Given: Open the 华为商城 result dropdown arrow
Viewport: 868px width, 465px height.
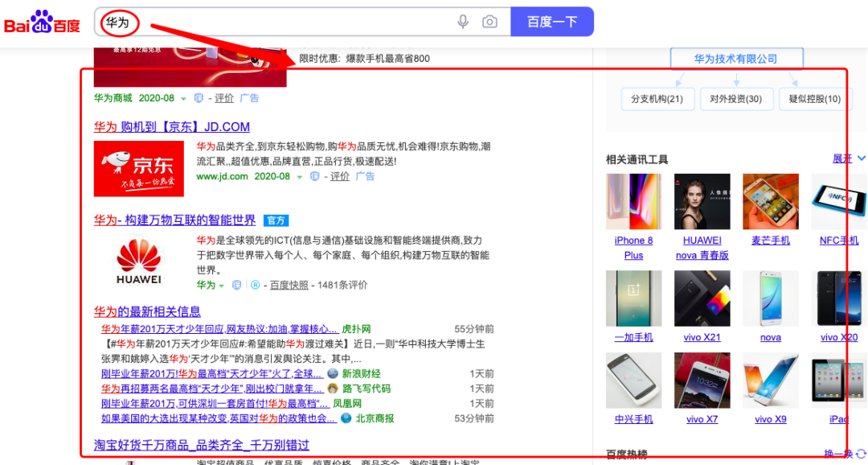Looking at the screenshot, I should tap(184, 99).
